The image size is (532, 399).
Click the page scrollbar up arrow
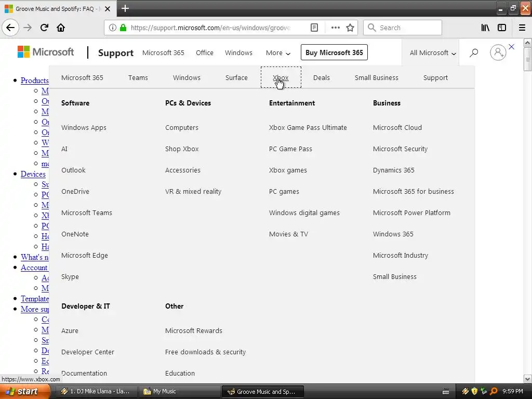point(528,43)
